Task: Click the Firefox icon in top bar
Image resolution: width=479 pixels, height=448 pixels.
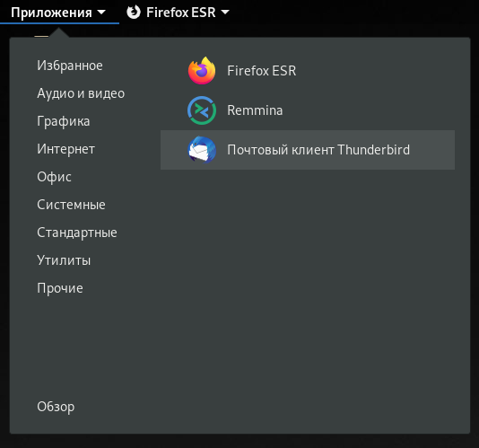Action: [x=134, y=13]
